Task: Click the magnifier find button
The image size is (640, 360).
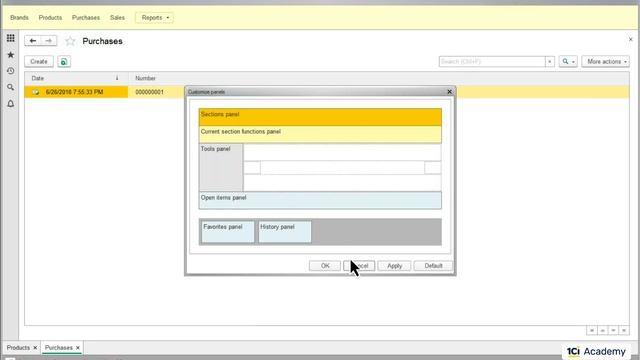Action: (568, 62)
